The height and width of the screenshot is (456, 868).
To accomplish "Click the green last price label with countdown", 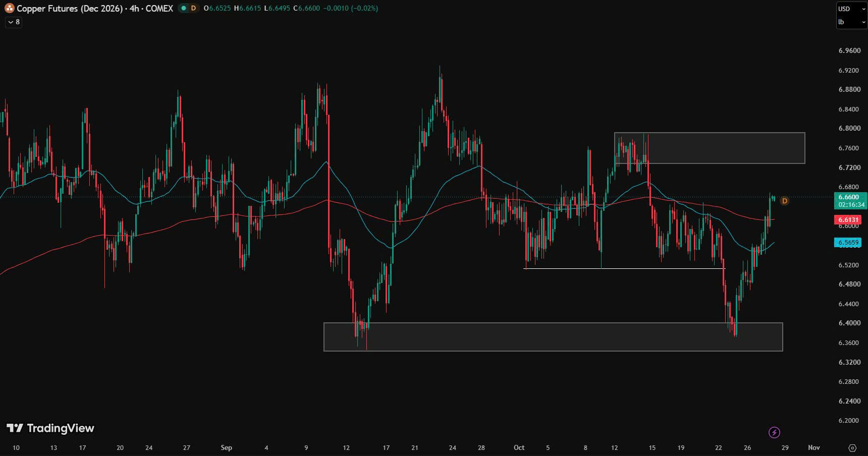I will (850, 201).
